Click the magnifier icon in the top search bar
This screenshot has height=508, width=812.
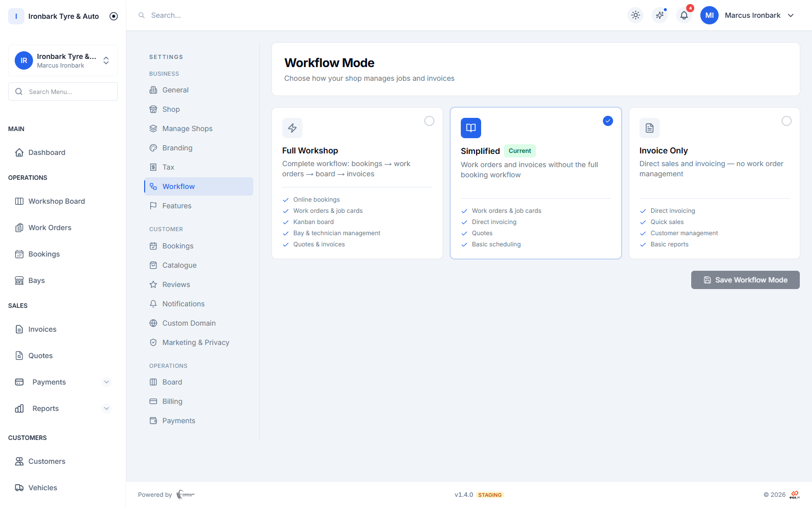[142, 15]
